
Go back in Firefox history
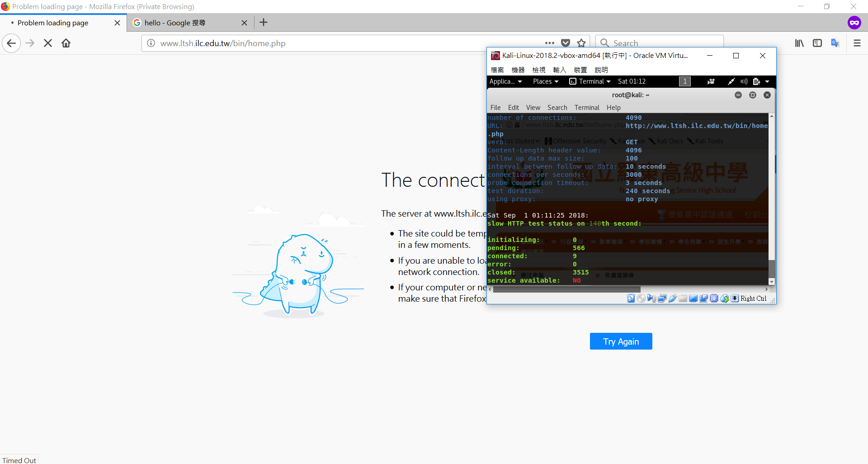[x=11, y=43]
